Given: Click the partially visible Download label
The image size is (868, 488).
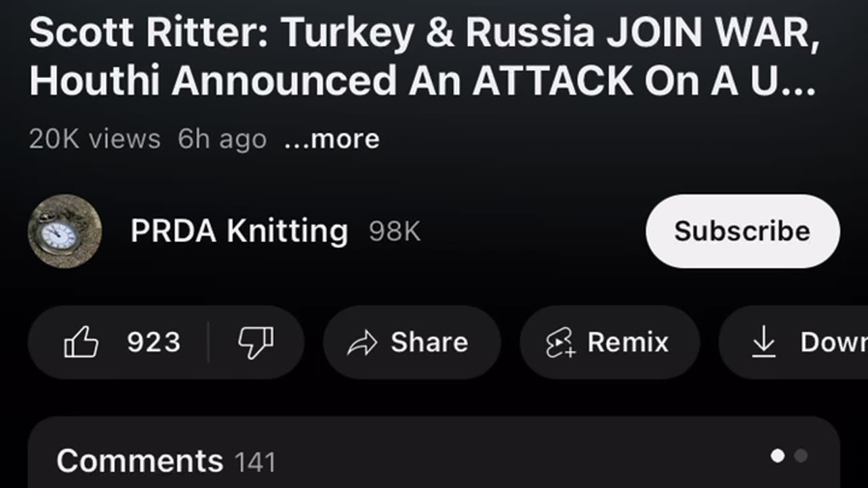Looking at the screenshot, I should [x=833, y=342].
